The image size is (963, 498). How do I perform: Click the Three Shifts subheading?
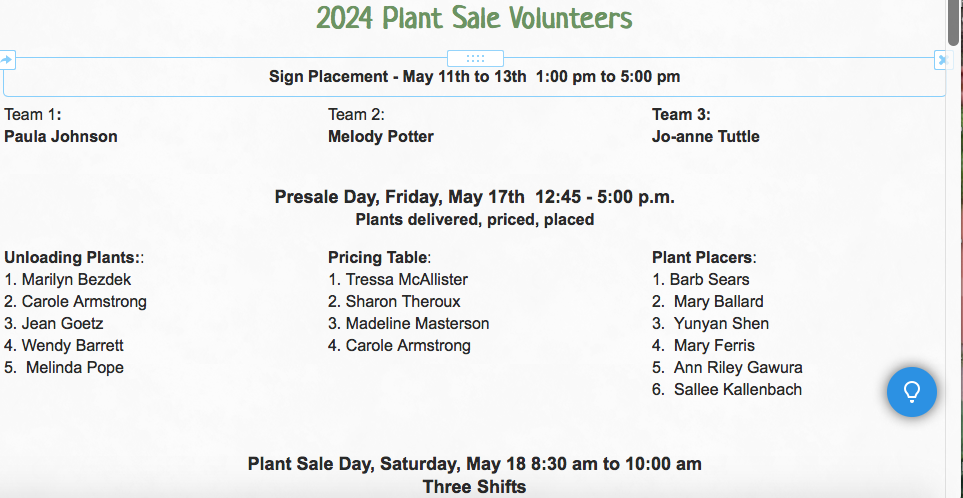tap(474, 487)
